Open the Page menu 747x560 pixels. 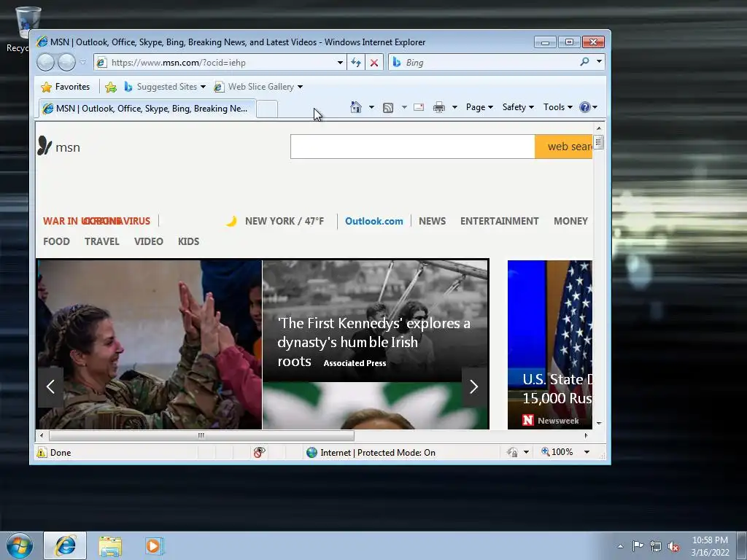pos(479,107)
